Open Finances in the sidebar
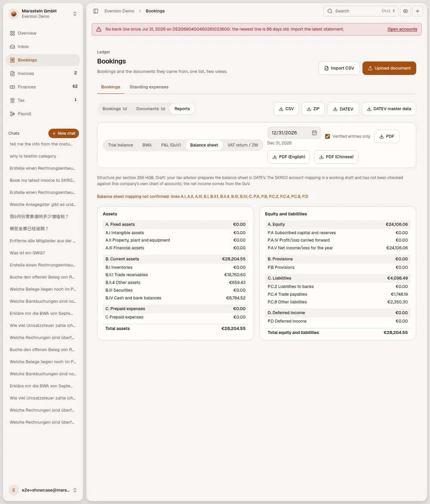 click(x=43, y=87)
